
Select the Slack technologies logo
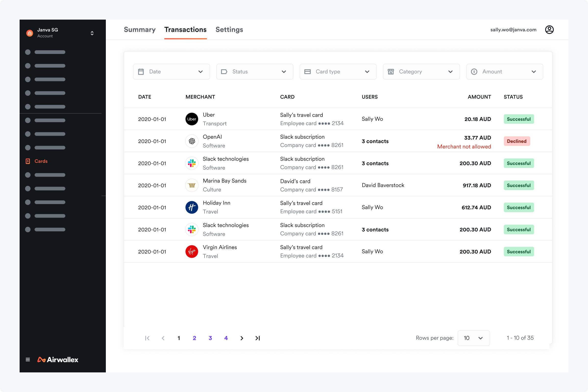[x=192, y=163]
